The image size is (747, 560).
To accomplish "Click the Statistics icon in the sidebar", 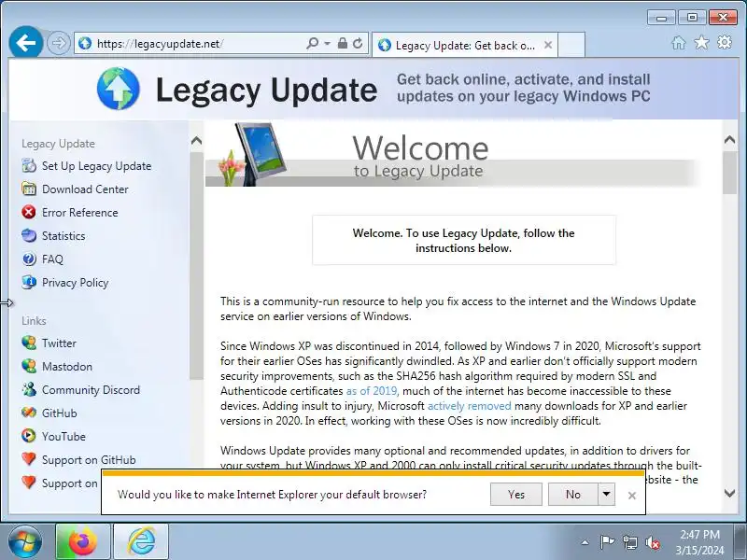I will (x=29, y=235).
